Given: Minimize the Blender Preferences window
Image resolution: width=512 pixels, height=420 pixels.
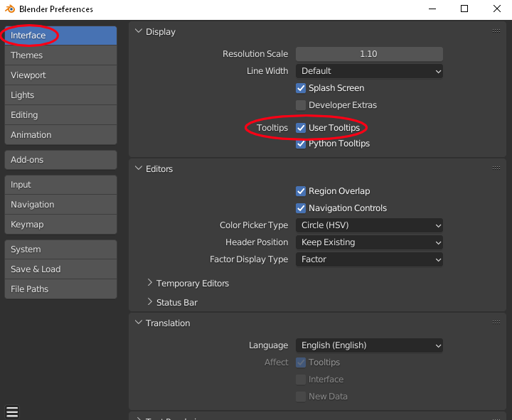Looking at the screenshot, I should [x=432, y=9].
